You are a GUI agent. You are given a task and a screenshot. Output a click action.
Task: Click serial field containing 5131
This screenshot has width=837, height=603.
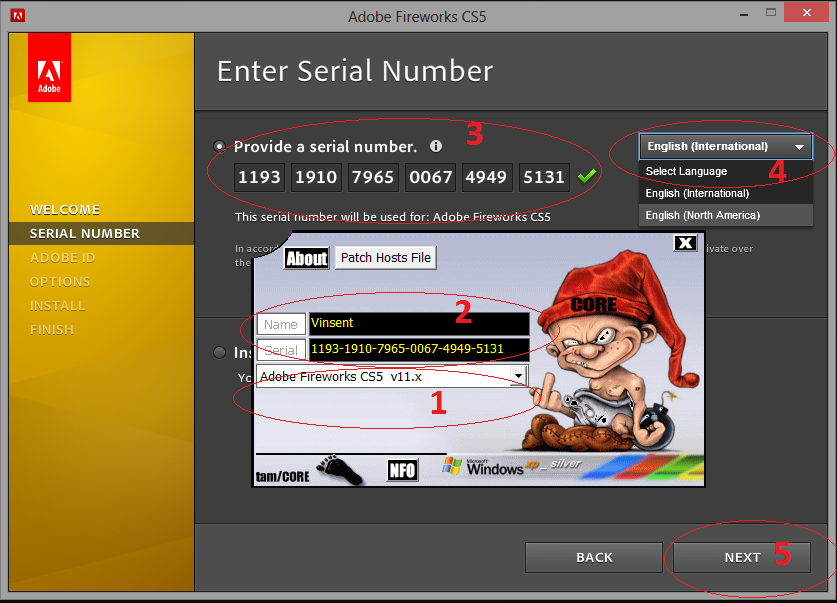coord(544,177)
